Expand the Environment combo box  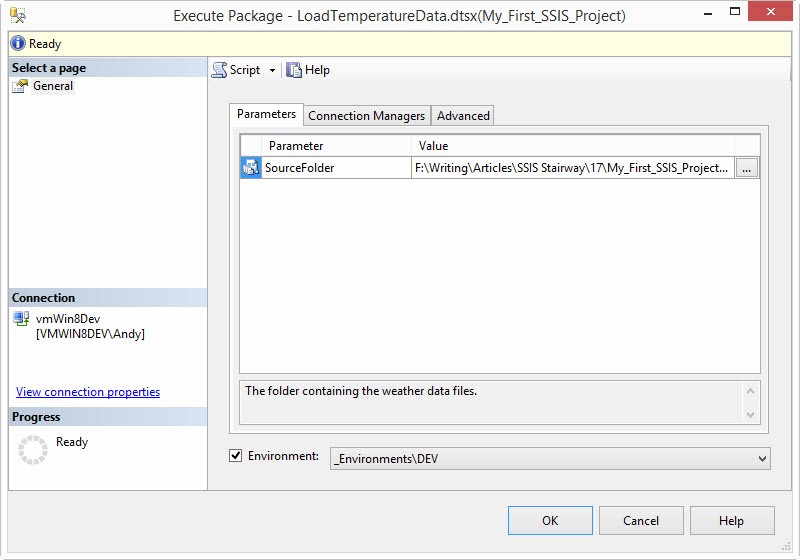762,459
